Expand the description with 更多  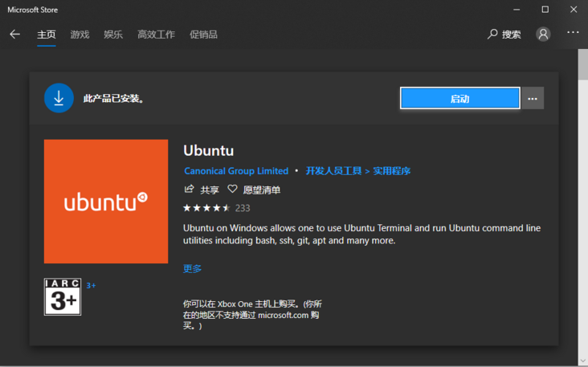192,269
